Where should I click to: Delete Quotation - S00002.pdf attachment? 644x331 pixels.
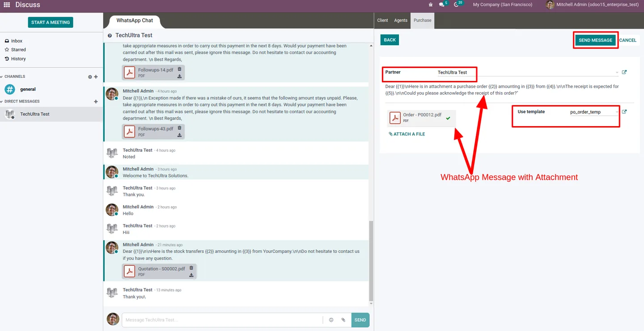(x=191, y=268)
